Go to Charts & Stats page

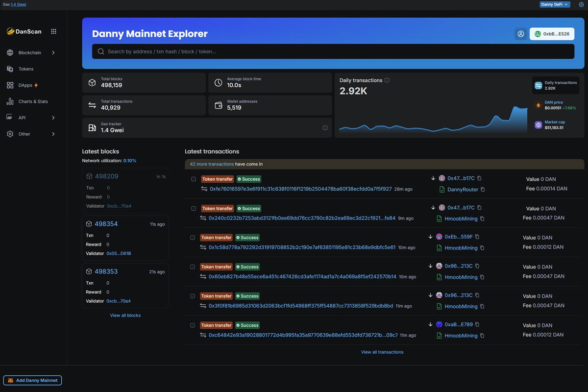[33, 101]
